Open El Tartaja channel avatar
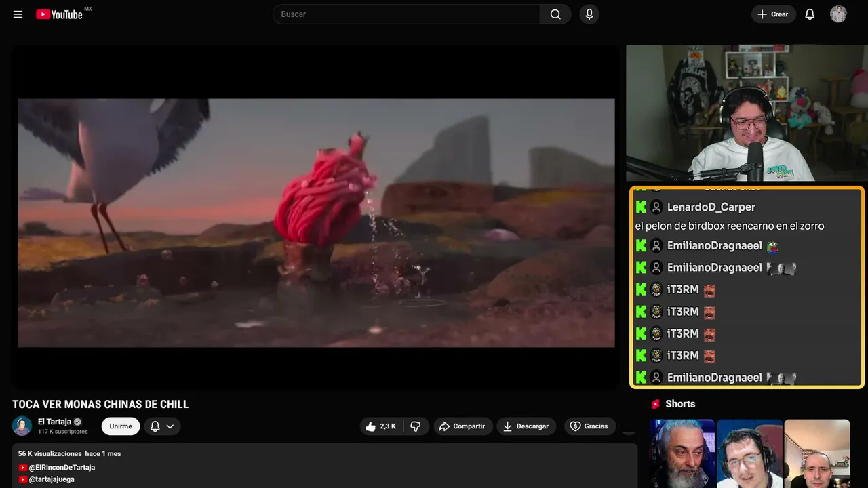 coord(22,426)
